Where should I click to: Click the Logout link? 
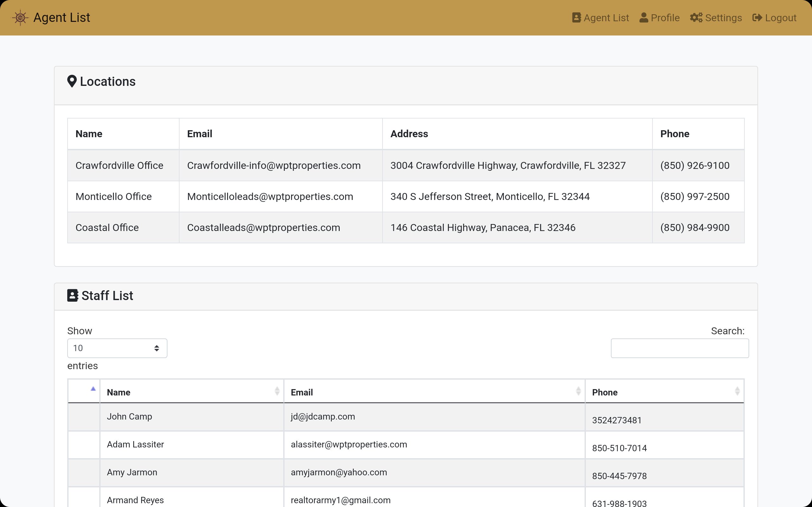coord(780,18)
